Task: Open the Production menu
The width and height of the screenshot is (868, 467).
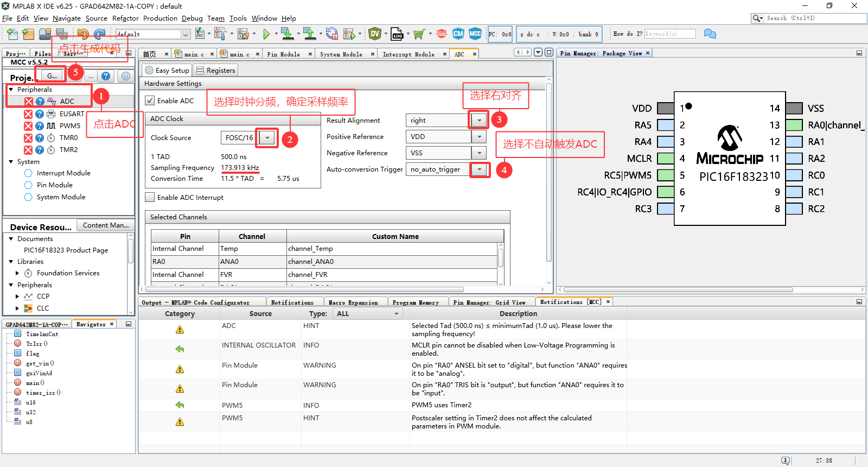Action: coord(160,18)
